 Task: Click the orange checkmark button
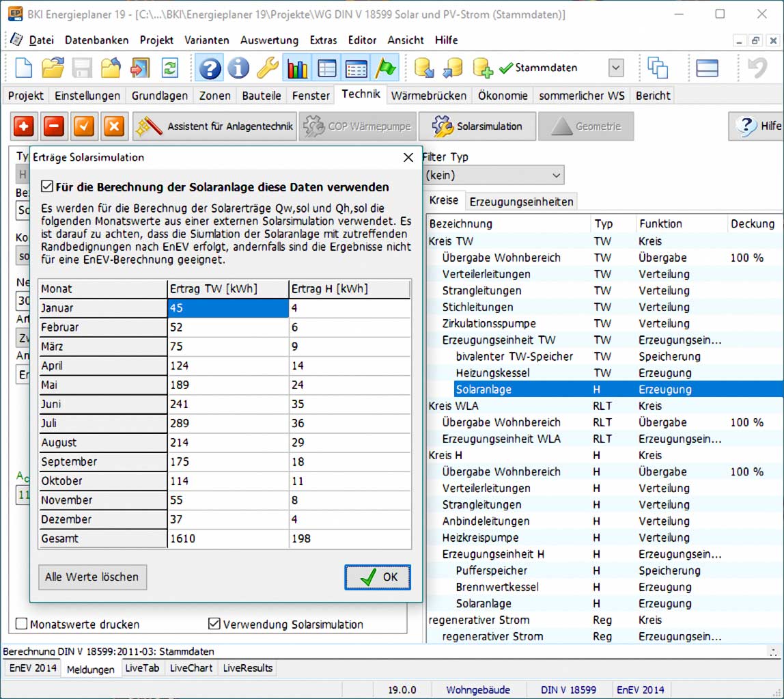[x=84, y=126]
